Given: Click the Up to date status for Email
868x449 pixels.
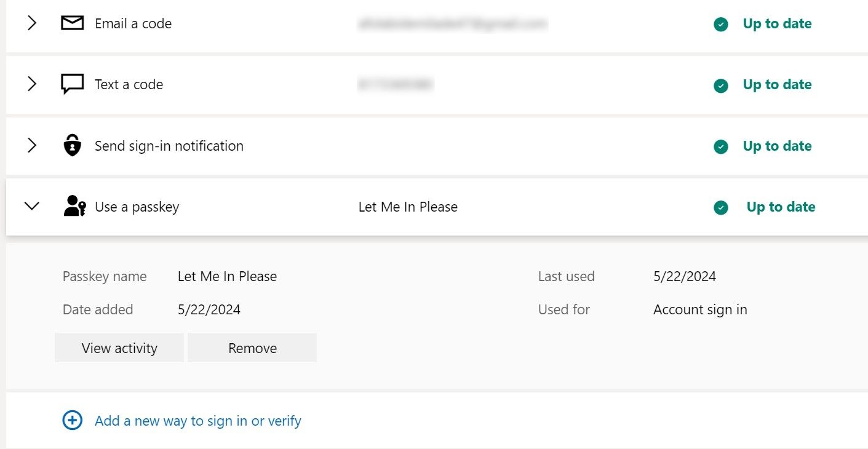Looking at the screenshot, I should [777, 23].
